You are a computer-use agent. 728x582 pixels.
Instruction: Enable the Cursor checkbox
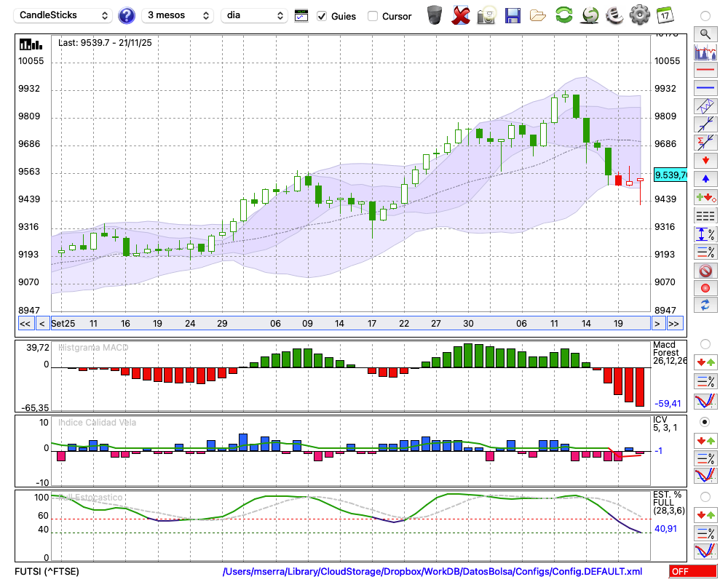tap(372, 16)
